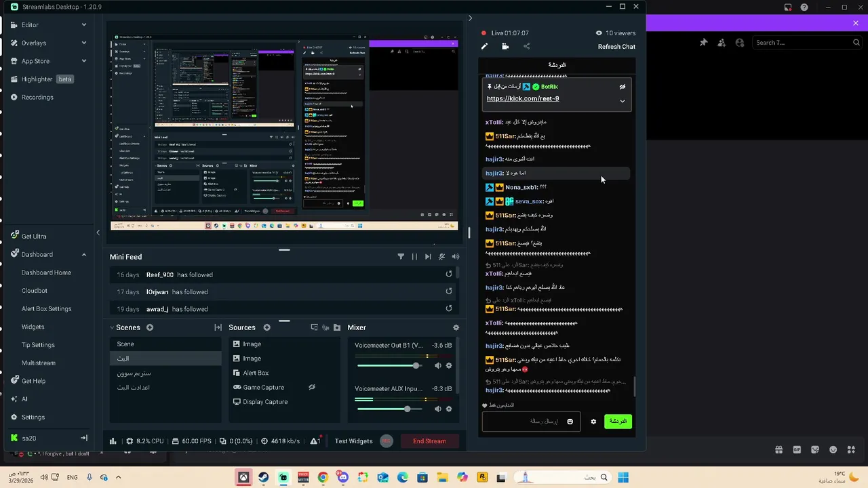Open Tip Settings

pyautogui.click(x=38, y=344)
